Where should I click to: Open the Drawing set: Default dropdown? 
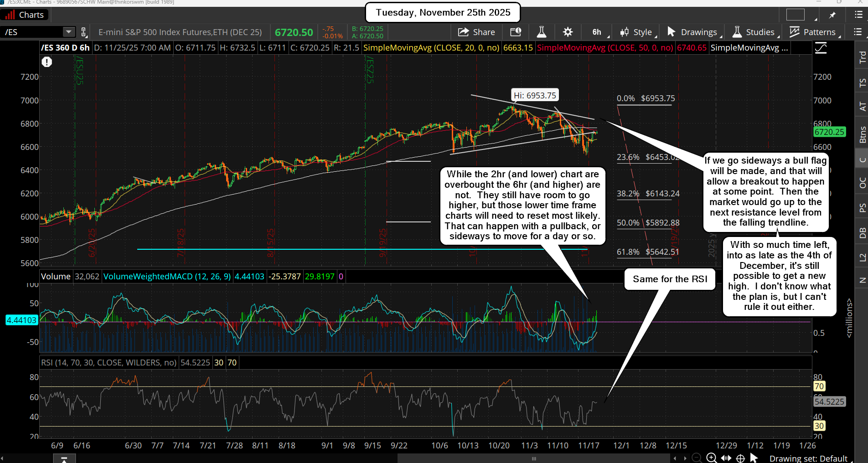pos(808,458)
